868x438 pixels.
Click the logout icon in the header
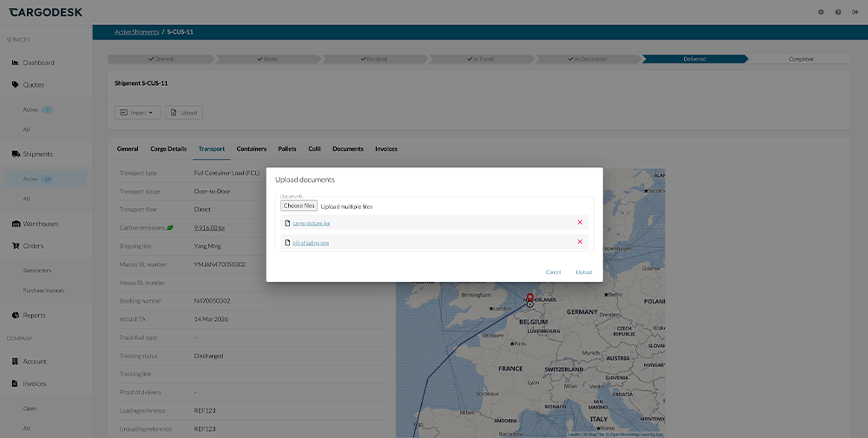point(855,12)
